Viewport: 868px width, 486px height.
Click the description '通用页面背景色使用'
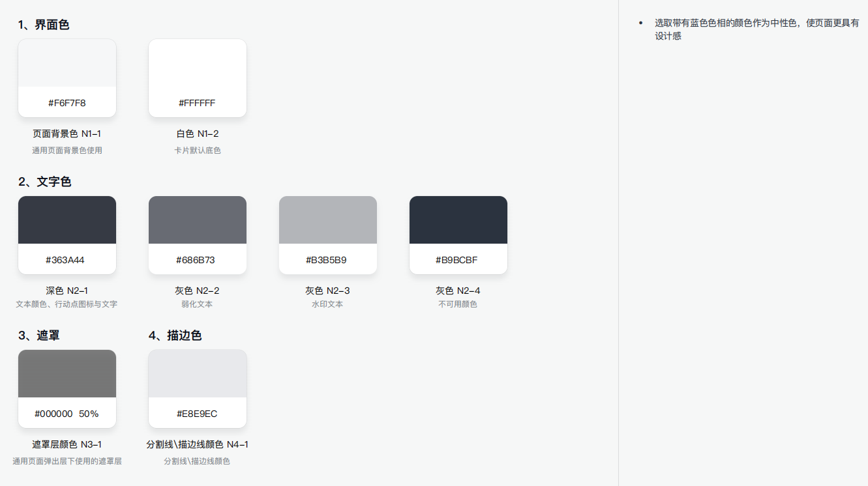tap(67, 150)
